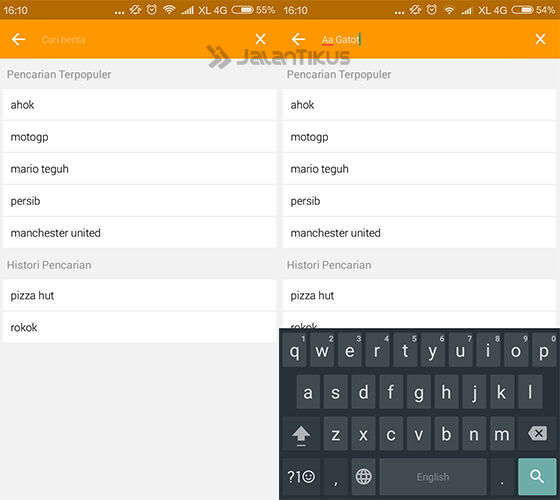Viewport: 560px width, 500px height.
Task: Tap the back arrow beside Aa Gatot
Action: [298, 39]
